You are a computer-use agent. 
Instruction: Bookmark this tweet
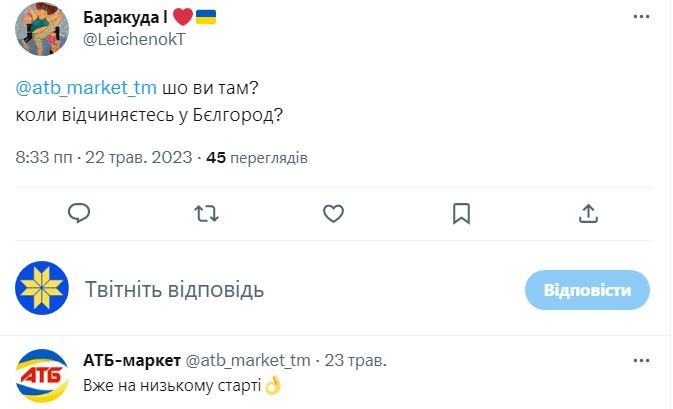click(x=461, y=213)
